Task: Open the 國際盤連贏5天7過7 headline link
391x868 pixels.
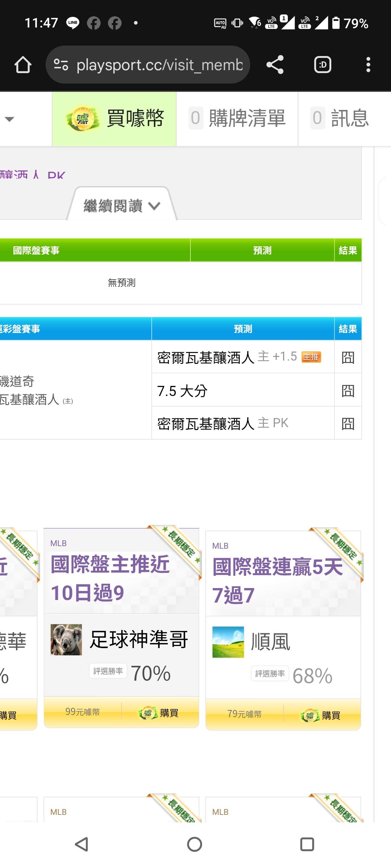Action: pos(277,580)
